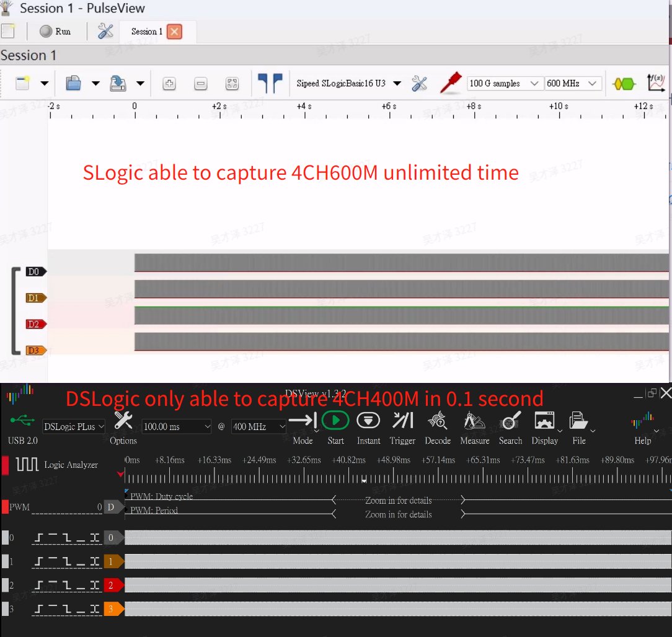Screen dimensions: 672x637
Task: Select the D3 channel label
Action: pyautogui.click(x=36, y=351)
